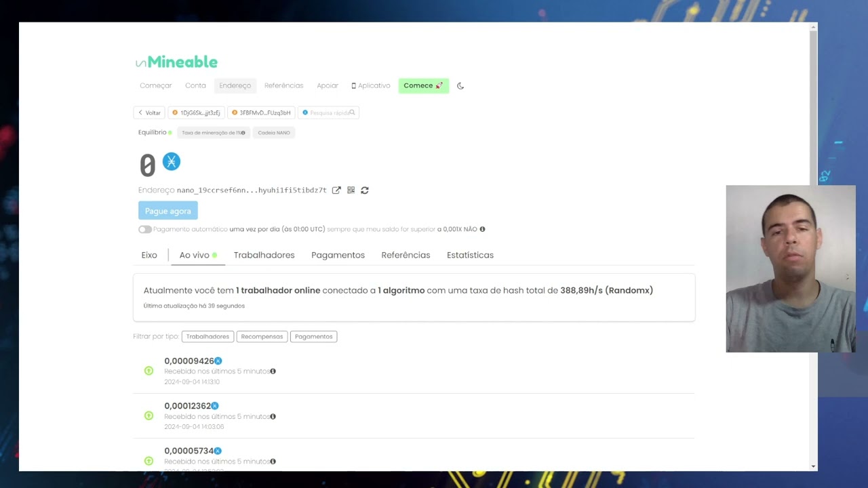This screenshot has width=868, height=488.
Task: Switch to the Referências tab below balance
Action: click(406, 255)
